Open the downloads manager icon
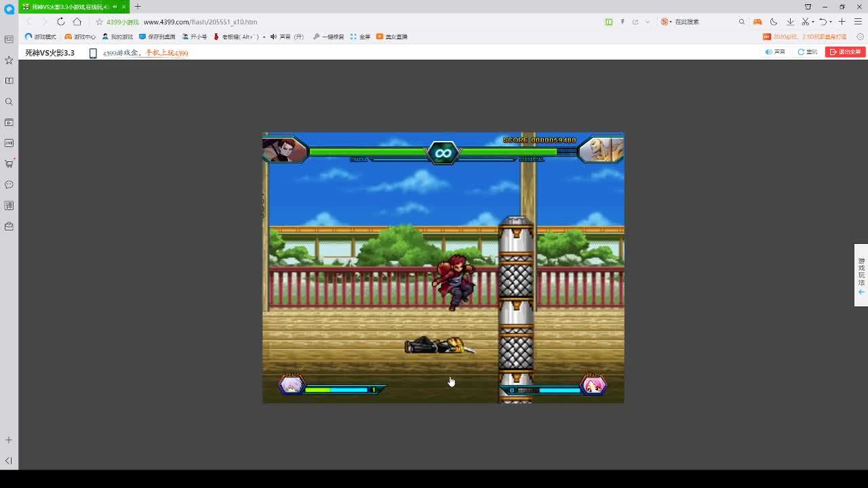Screen dimensions: 868x488 [x=790, y=22]
